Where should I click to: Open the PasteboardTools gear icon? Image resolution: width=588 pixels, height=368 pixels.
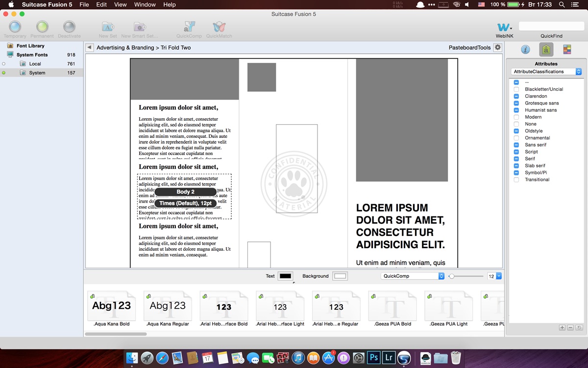click(x=497, y=48)
